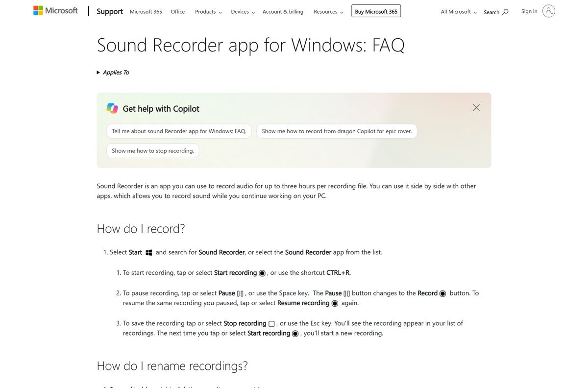Viewport: 588px width, 388px height.
Task: Click the Record icon after 'Record' label
Action: [x=443, y=293]
